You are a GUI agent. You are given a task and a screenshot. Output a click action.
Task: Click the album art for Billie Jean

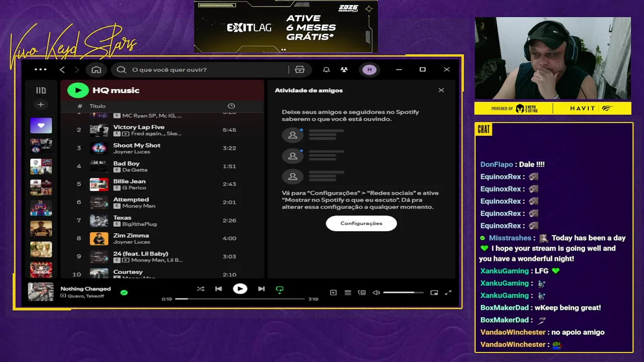point(99,185)
